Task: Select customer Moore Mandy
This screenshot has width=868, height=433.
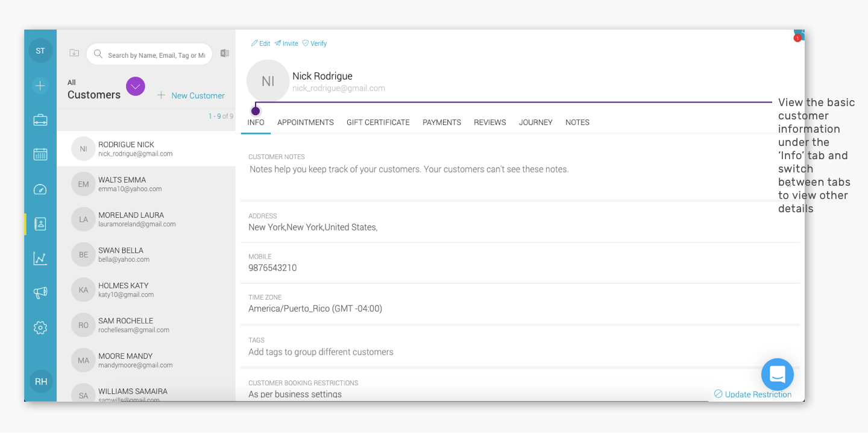Action: click(x=146, y=361)
